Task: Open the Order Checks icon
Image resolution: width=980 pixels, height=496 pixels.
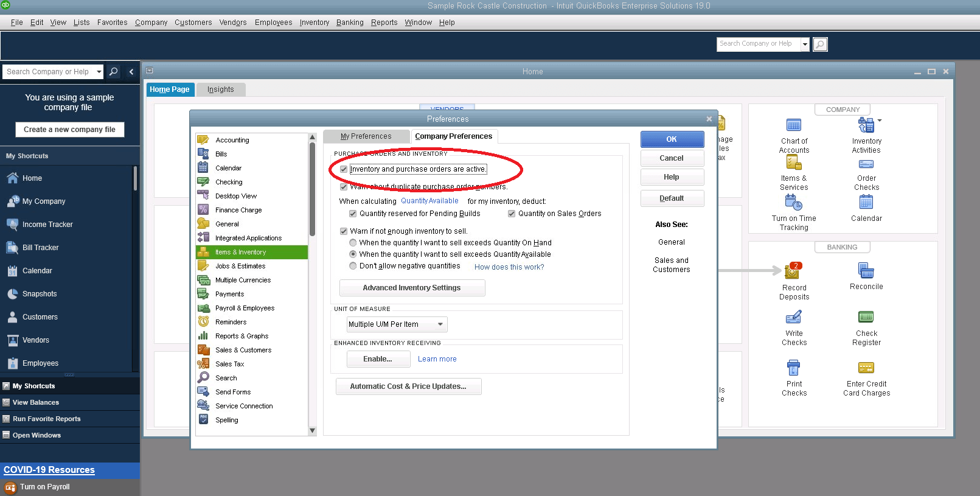Action: pyautogui.click(x=866, y=164)
